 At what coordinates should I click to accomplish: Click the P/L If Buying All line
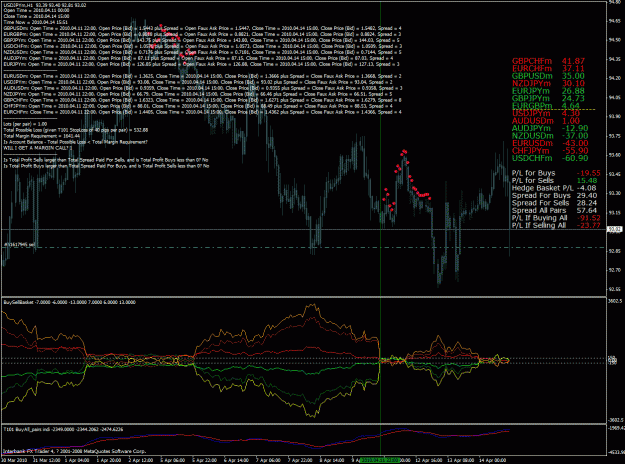556,218
